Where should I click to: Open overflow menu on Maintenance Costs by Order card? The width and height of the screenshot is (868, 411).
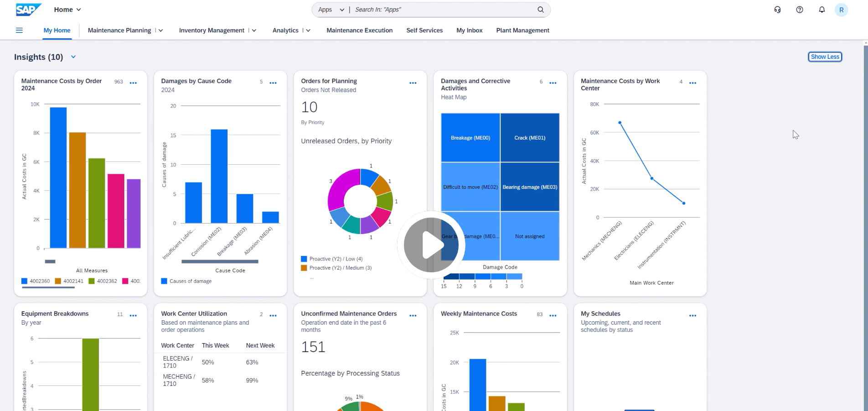pyautogui.click(x=133, y=83)
